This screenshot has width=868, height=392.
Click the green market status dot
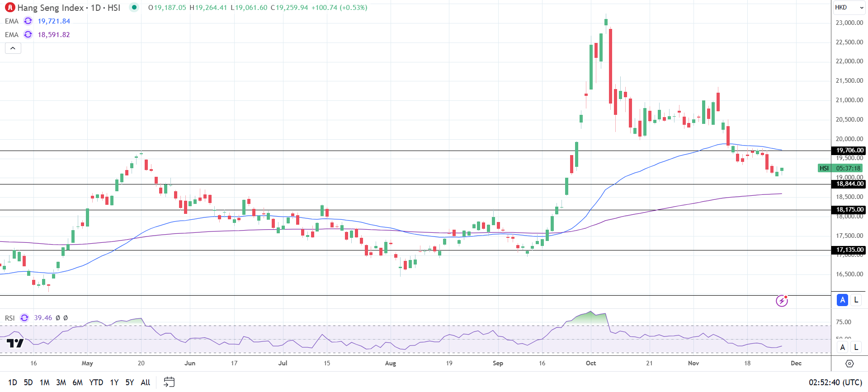pos(134,7)
